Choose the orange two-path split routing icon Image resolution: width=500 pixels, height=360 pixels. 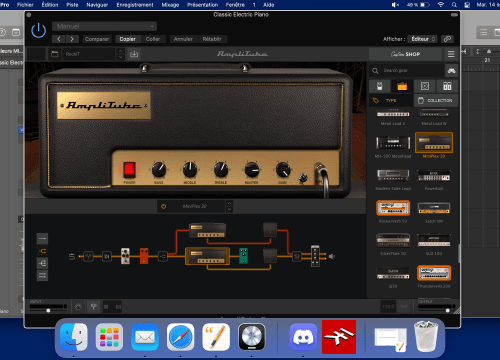(42, 251)
